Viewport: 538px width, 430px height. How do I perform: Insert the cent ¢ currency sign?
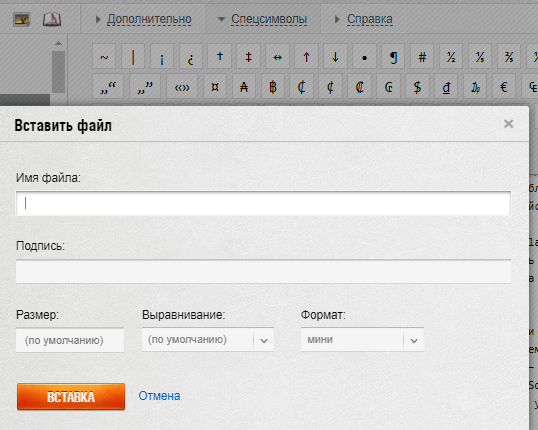pos(330,86)
